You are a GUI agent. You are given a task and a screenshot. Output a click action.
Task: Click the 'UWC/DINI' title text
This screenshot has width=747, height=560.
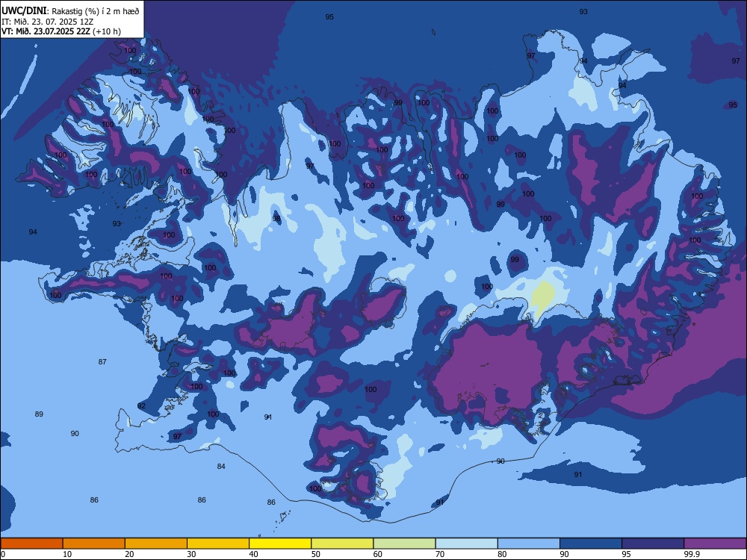coord(24,11)
